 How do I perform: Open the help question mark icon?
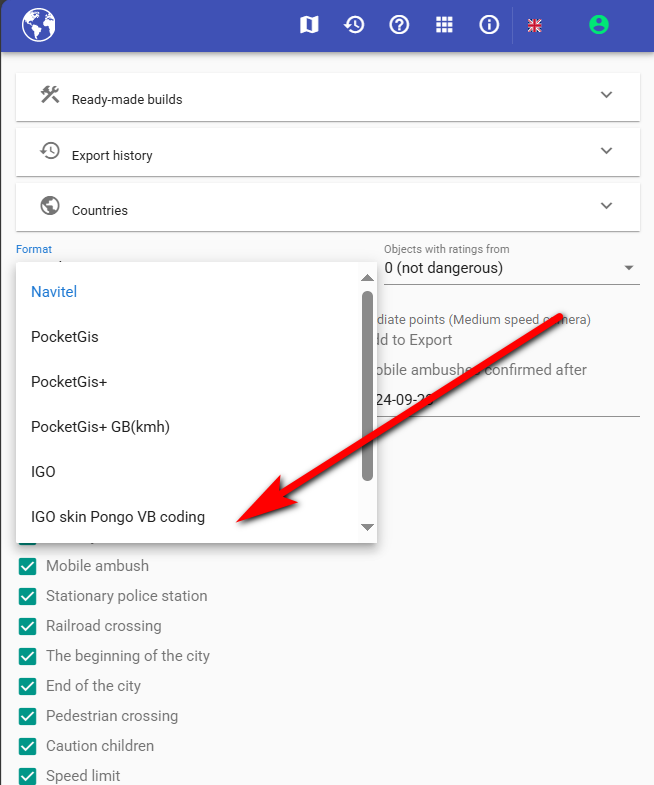point(399,25)
